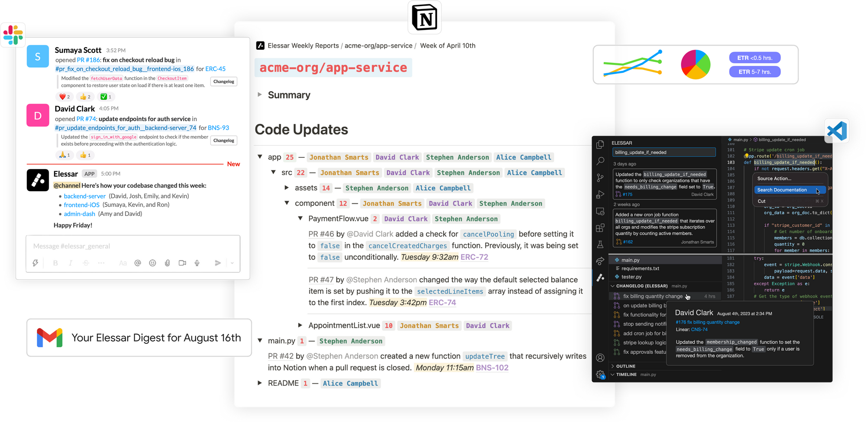
Task: Expand the README toggle in Notion
Action: pos(260,383)
